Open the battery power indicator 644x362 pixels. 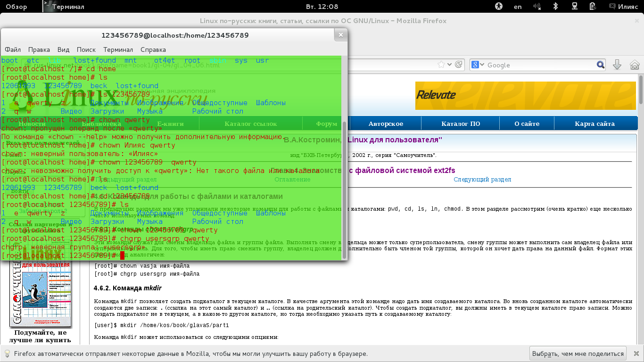coord(594,7)
